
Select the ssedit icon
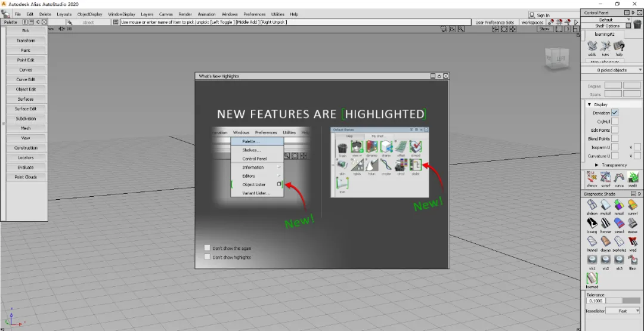pyautogui.click(x=633, y=177)
